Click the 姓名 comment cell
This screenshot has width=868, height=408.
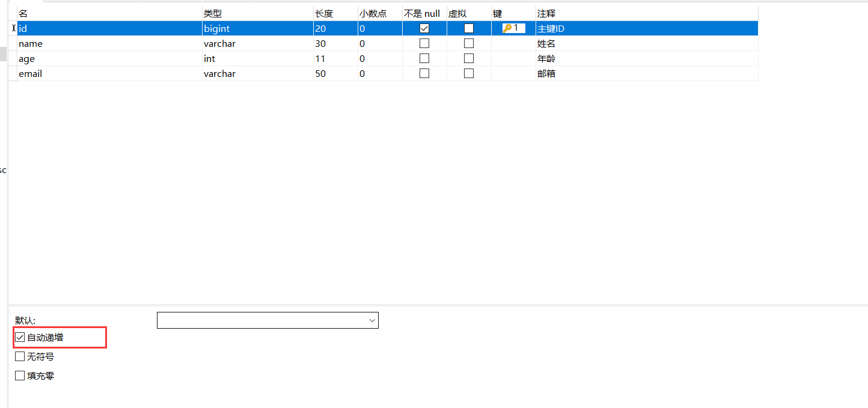tap(647, 43)
